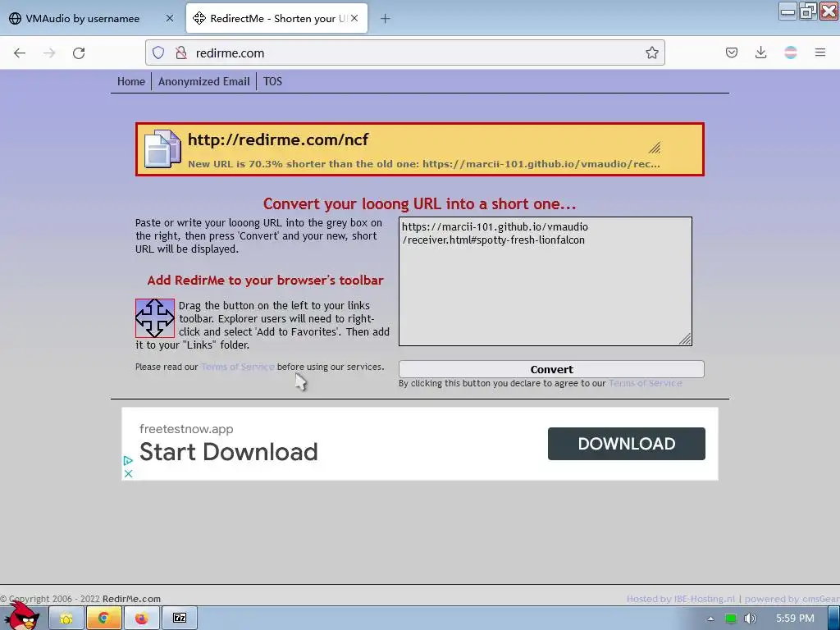Image resolution: width=840 pixels, height=630 pixels.
Task: Open the volume speaker tray icon
Action: click(751, 619)
